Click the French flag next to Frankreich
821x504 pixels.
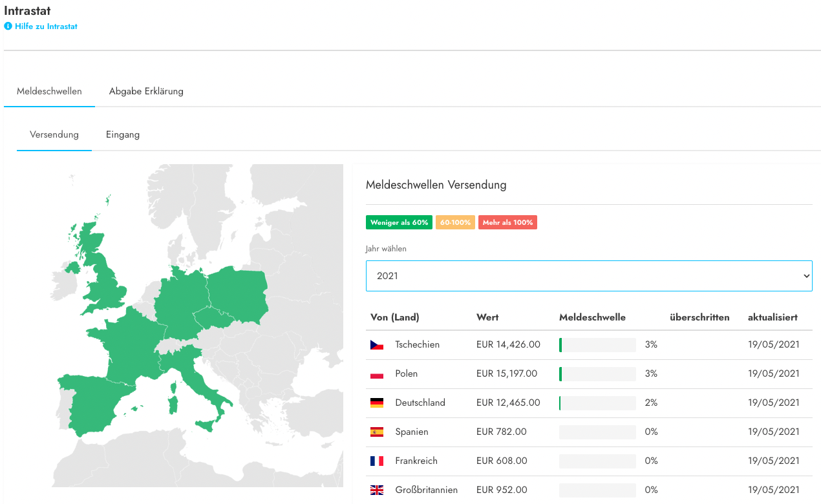[x=377, y=461]
